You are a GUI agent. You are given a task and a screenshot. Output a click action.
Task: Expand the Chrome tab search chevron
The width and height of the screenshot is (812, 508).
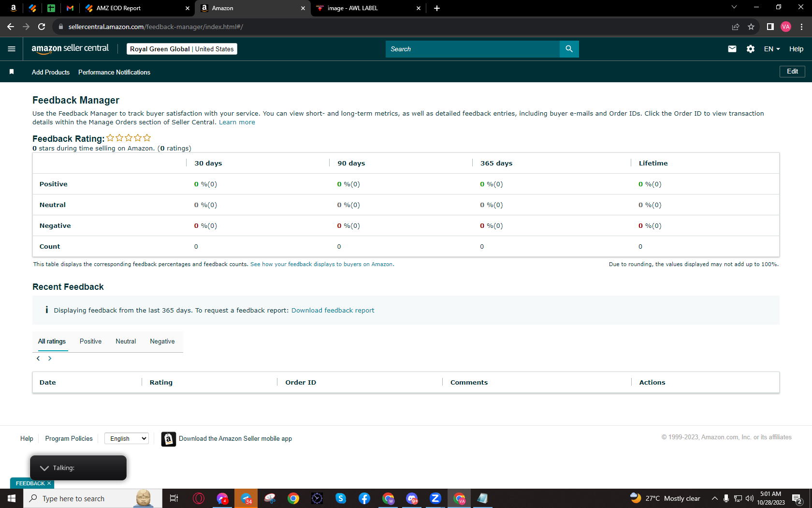click(734, 7)
